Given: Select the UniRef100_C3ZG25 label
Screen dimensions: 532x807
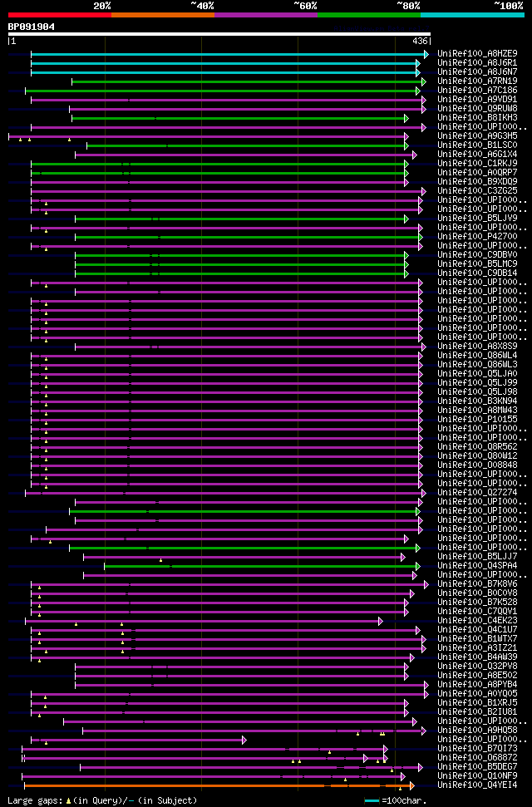Looking at the screenshot, I should click(x=477, y=191).
